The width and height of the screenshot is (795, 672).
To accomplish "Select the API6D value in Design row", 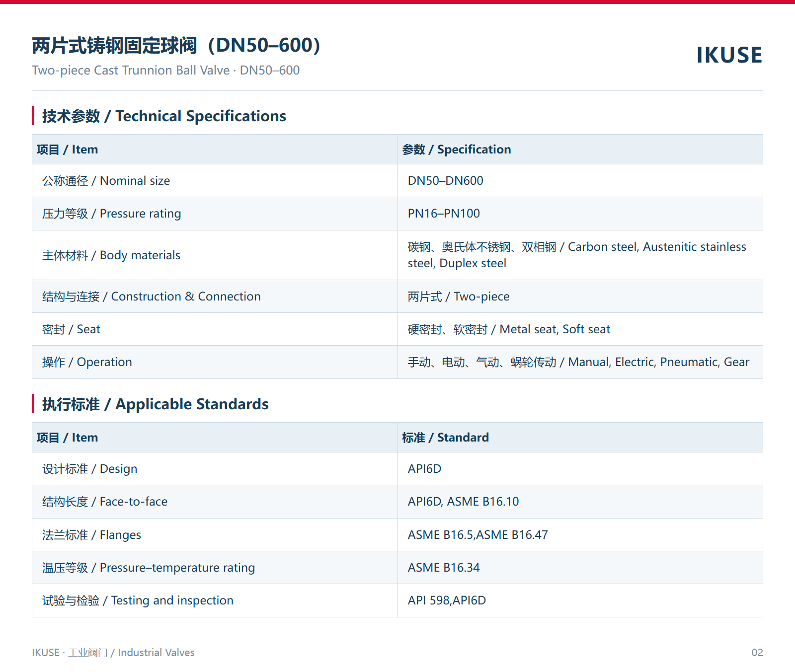I will click(424, 469).
